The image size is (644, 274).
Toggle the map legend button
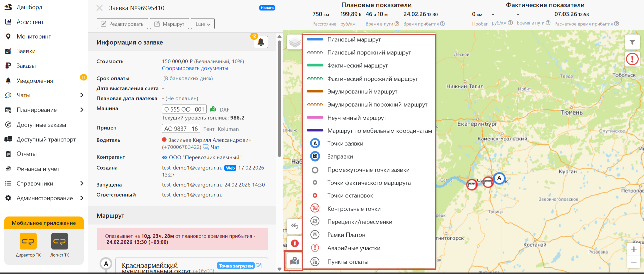294,260
